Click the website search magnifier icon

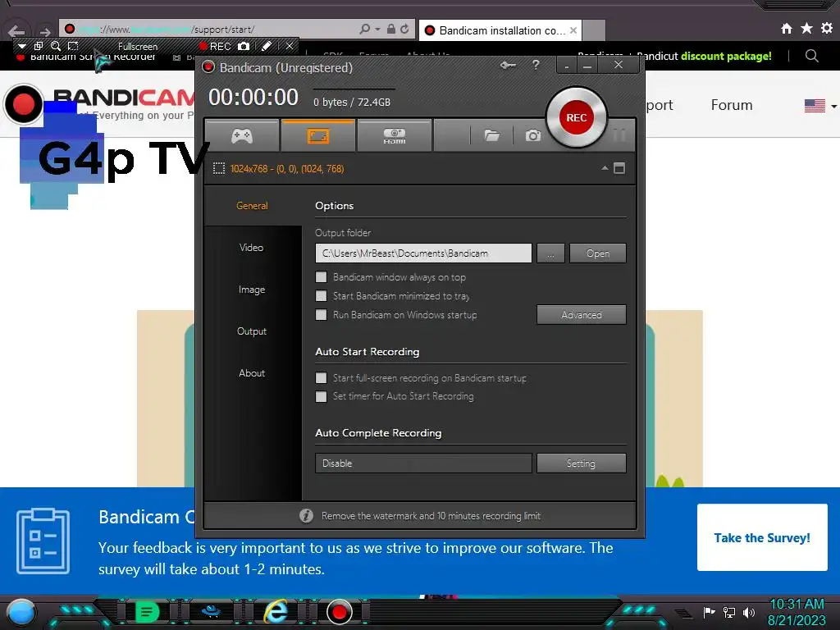[x=811, y=56]
